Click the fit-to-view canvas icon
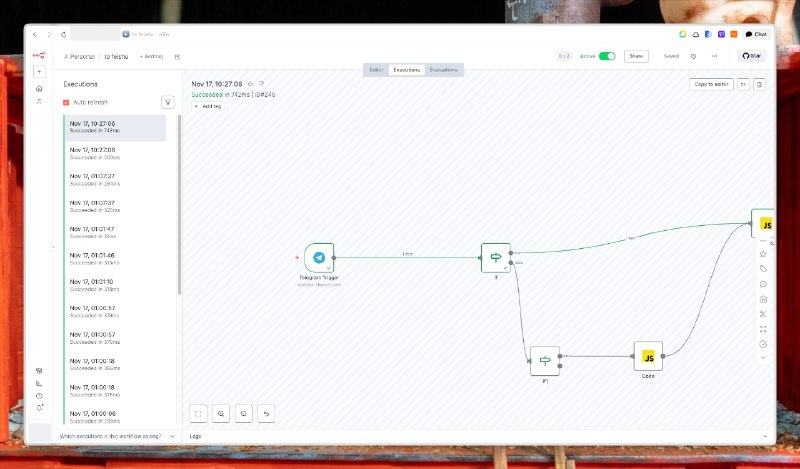800x469 pixels. [x=198, y=412]
